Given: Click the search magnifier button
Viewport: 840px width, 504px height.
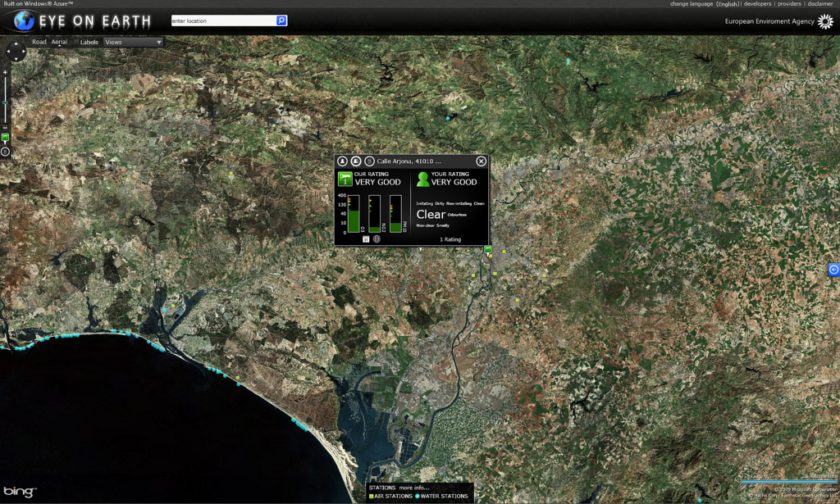Looking at the screenshot, I should (x=281, y=20).
